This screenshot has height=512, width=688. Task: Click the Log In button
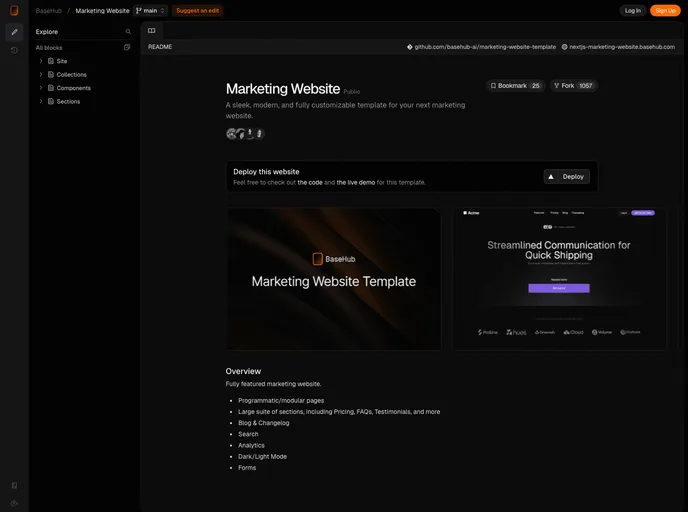click(633, 11)
